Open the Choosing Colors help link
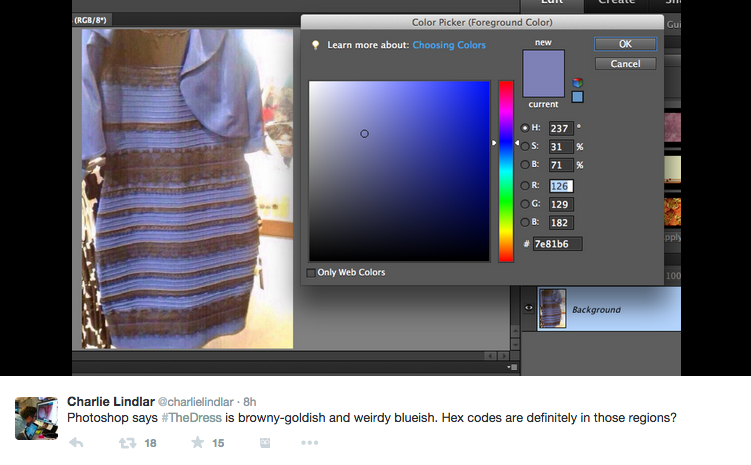This screenshot has width=751, height=465. [449, 45]
